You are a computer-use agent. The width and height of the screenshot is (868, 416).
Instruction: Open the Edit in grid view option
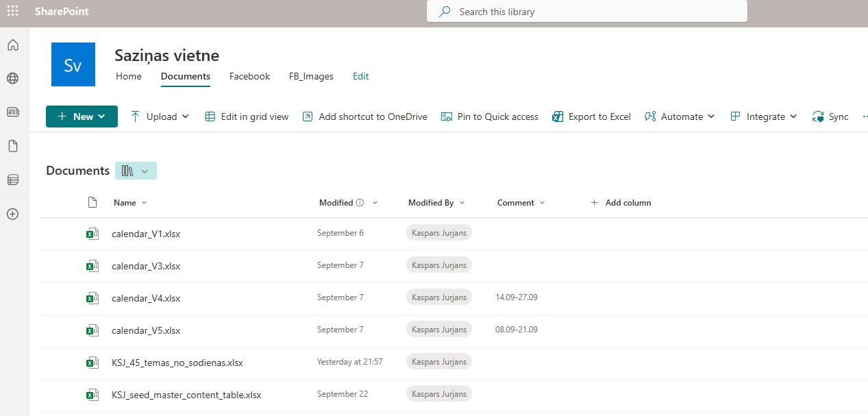[x=246, y=117]
